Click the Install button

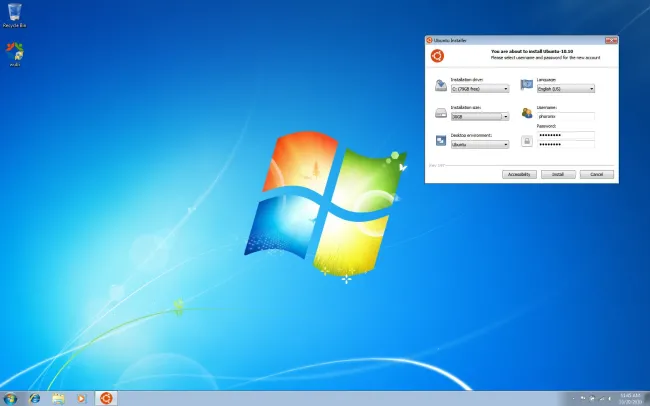(x=558, y=174)
